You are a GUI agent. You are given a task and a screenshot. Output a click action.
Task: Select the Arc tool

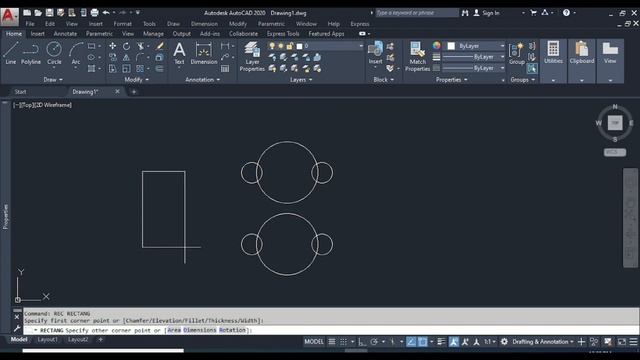tap(76, 53)
